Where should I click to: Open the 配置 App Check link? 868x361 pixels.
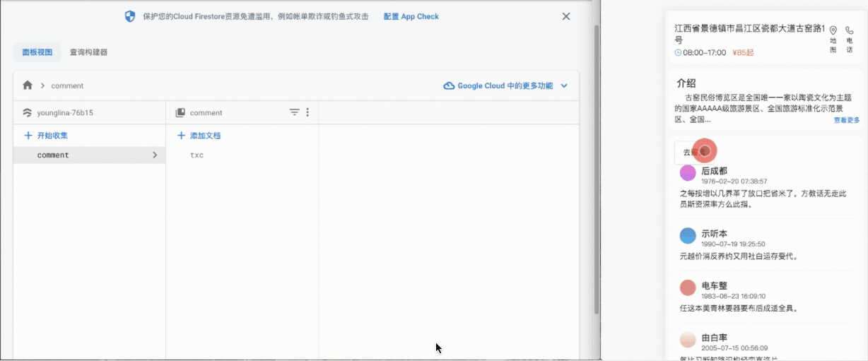click(x=411, y=16)
